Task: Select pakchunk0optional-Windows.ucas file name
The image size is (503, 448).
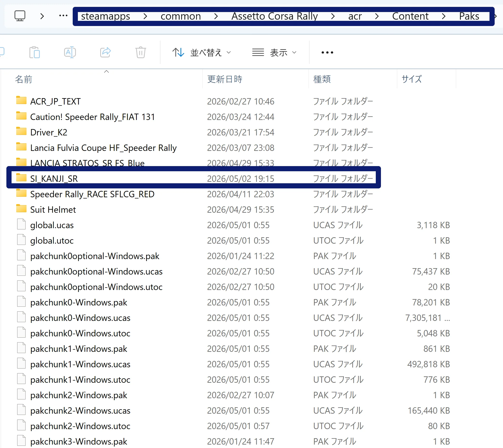Action: 96,271
